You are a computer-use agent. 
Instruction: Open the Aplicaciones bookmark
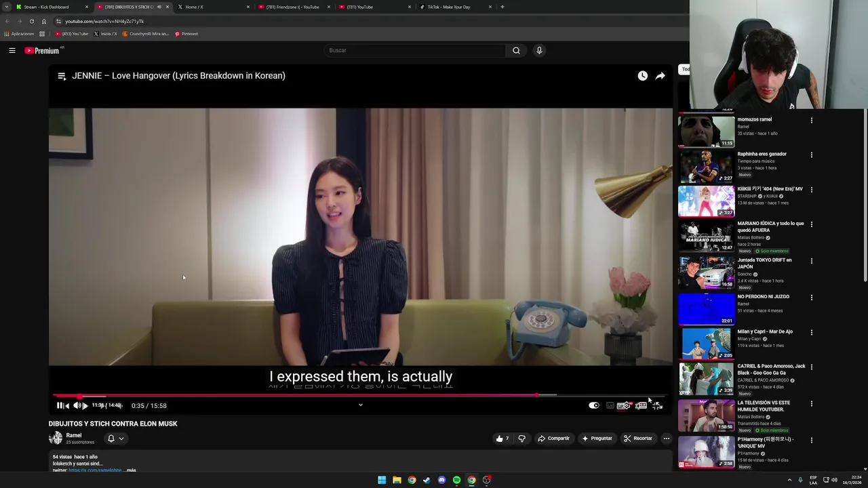19,34
